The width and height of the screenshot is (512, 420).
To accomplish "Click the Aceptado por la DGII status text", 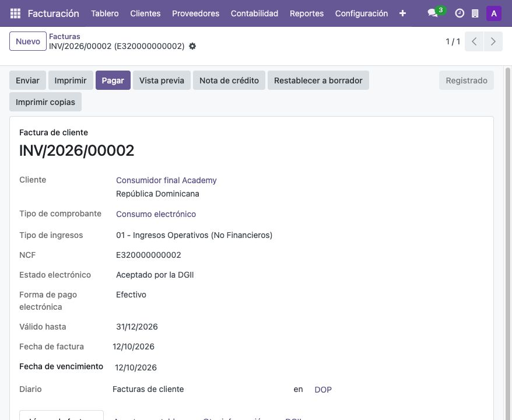I will 155,275.
